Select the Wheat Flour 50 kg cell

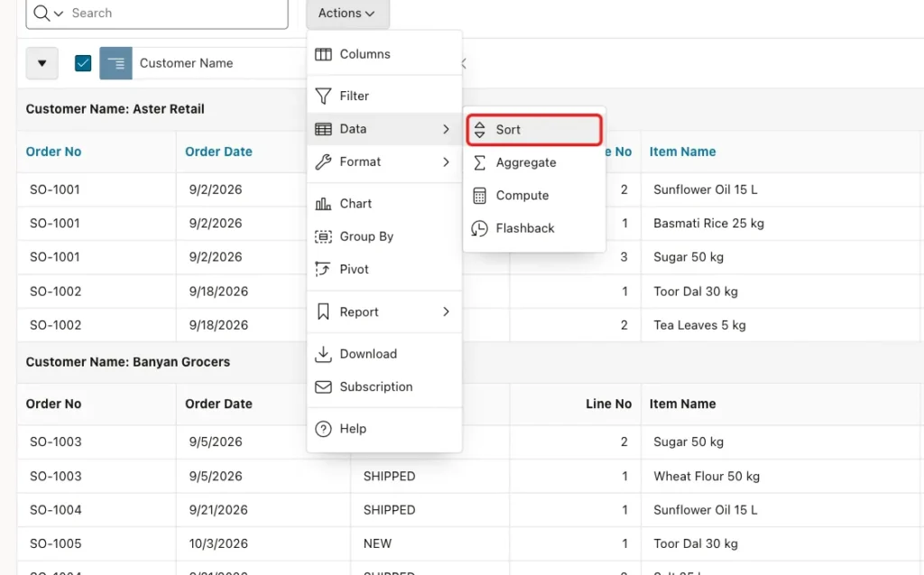click(782, 476)
